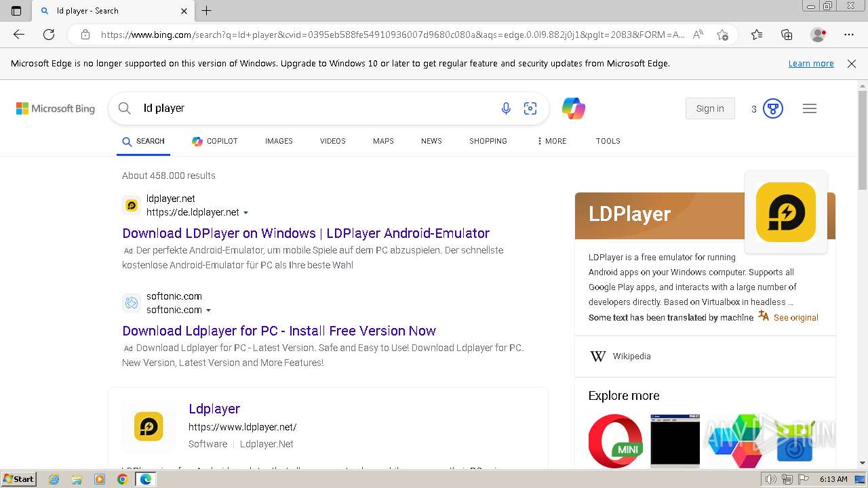Switch to the VIDEOS tab
The image size is (868, 488).
coord(333,141)
